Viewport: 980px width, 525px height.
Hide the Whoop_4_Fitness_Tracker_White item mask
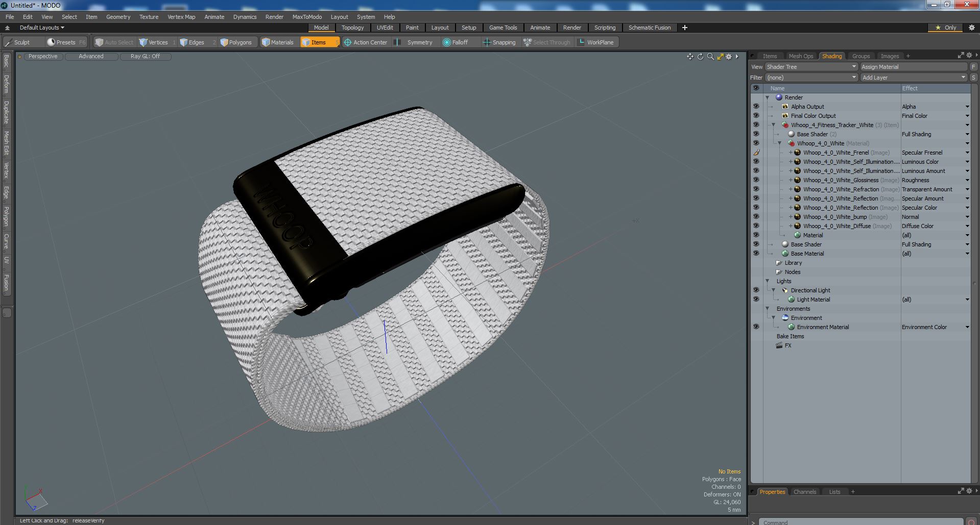click(x=756, y=125)
